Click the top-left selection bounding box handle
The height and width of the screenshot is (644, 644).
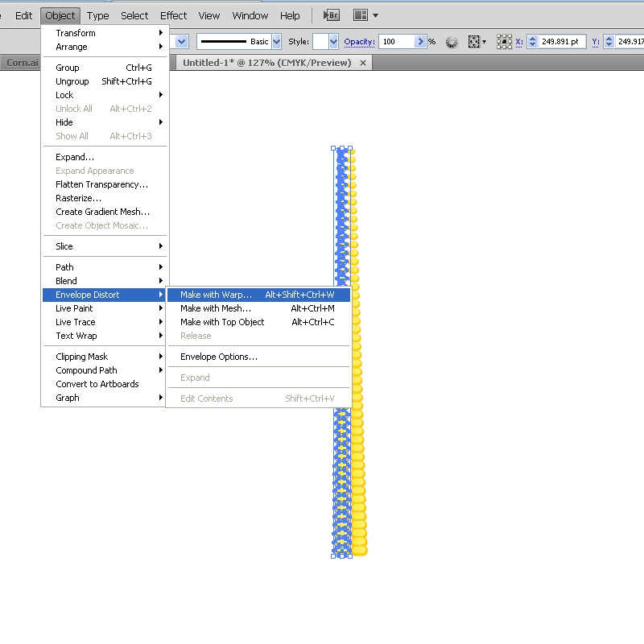pyautogui.click(x=333, y=148)
